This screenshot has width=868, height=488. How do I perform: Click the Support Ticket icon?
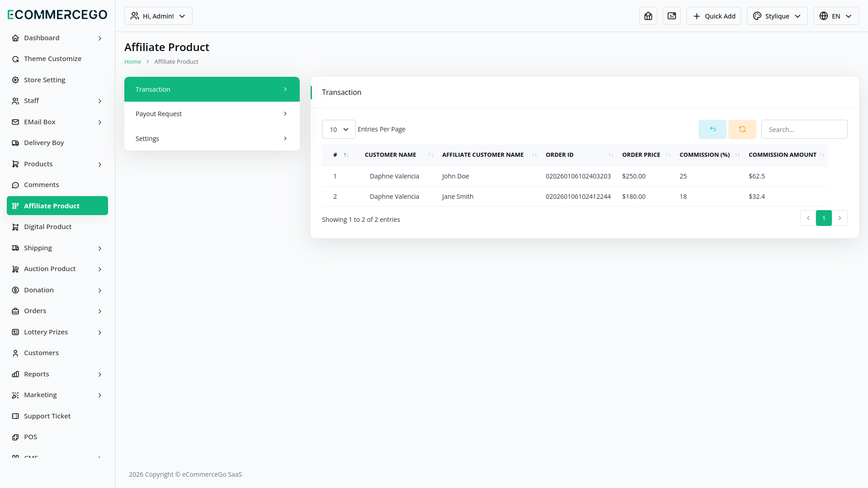click(15, 416)
